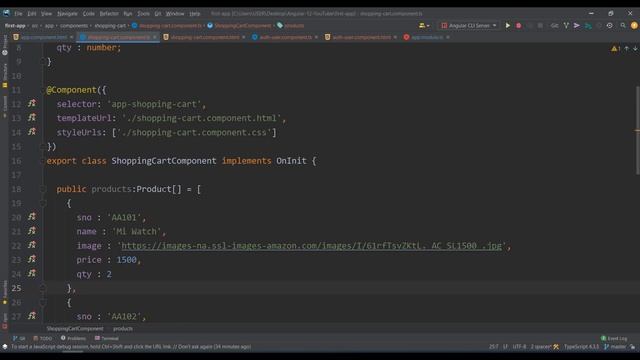The height and width of the screenshot is (360, 640).
Task: Click the UTF-8 encoding selector in status bar
Action: (519, 347)
